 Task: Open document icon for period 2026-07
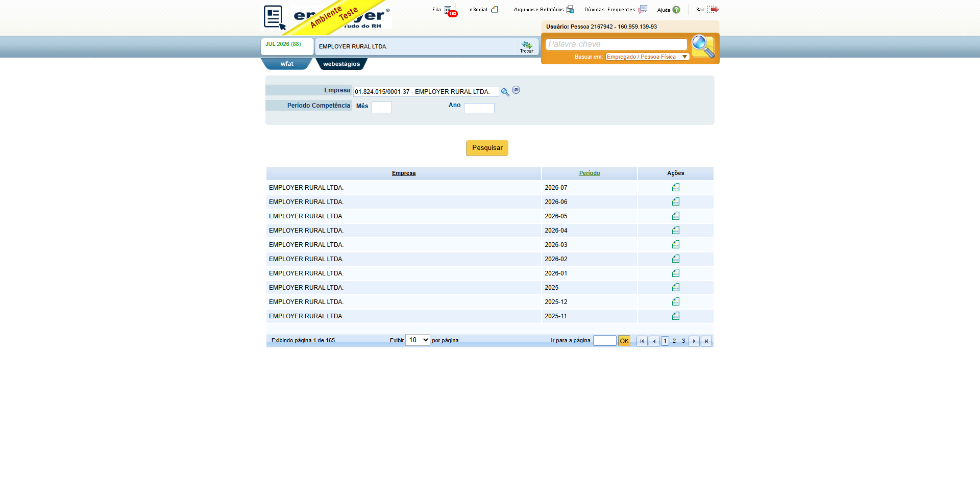(676, 187)
